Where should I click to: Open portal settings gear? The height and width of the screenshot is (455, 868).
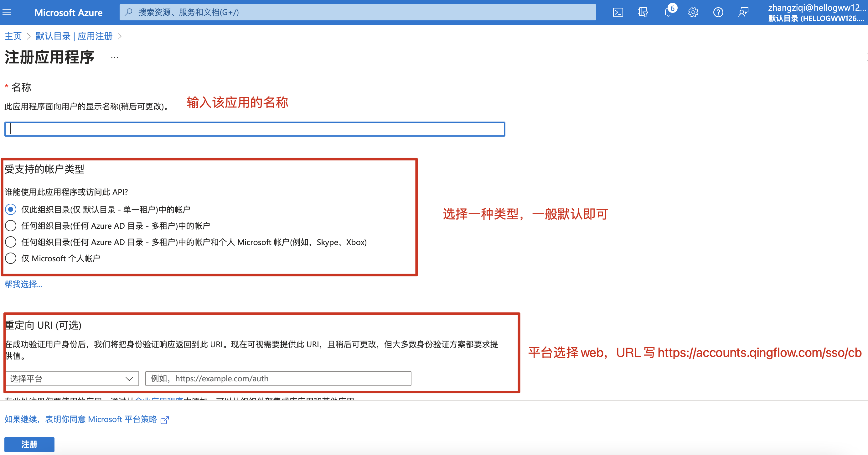693,13
